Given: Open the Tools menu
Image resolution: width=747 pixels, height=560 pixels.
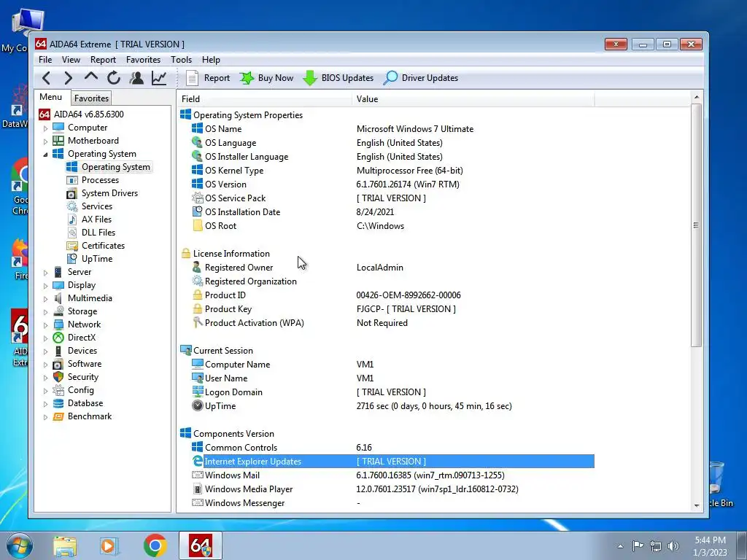Looking at the screenshot, I should click(181, 60).
